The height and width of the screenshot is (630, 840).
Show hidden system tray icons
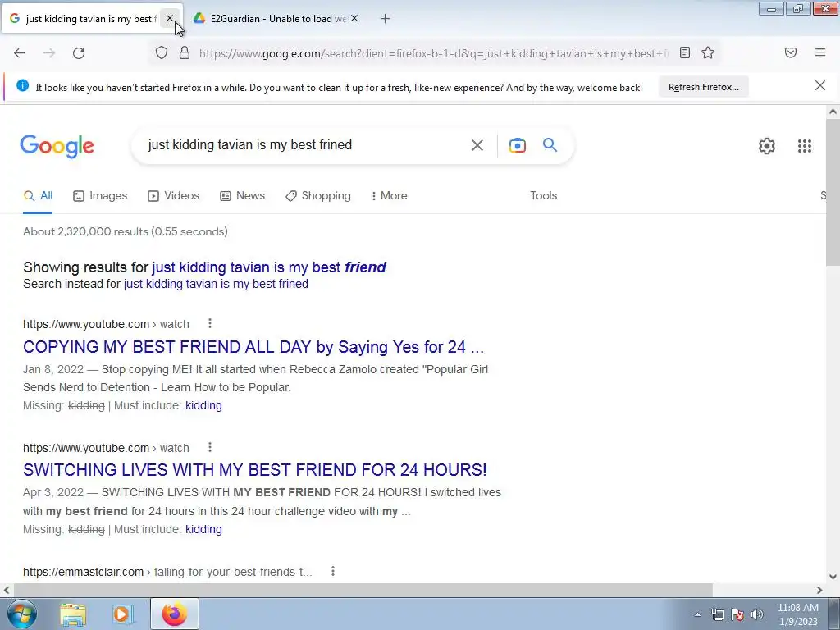point(697,614)
